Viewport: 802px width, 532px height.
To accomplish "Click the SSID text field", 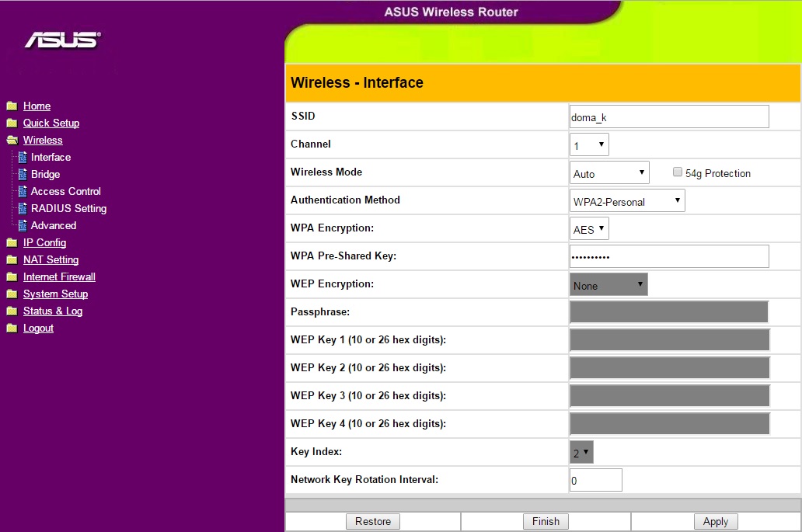I will 668,117.
